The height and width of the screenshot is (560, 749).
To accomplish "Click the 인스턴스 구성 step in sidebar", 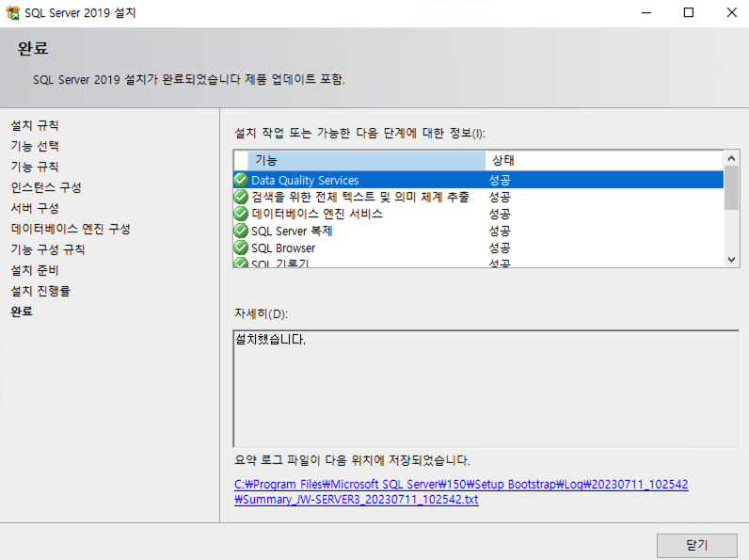I will [x=46, y=187].
